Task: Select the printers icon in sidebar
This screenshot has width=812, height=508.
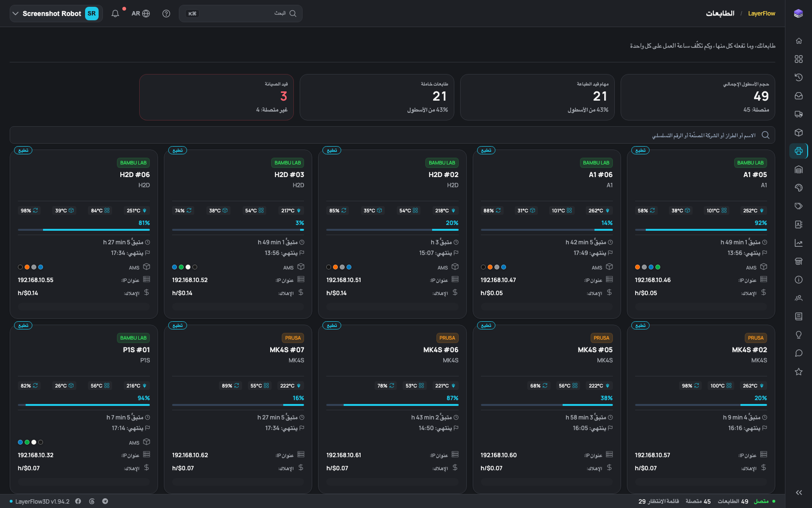Action: pyautogui.click(x=798, y=151)
